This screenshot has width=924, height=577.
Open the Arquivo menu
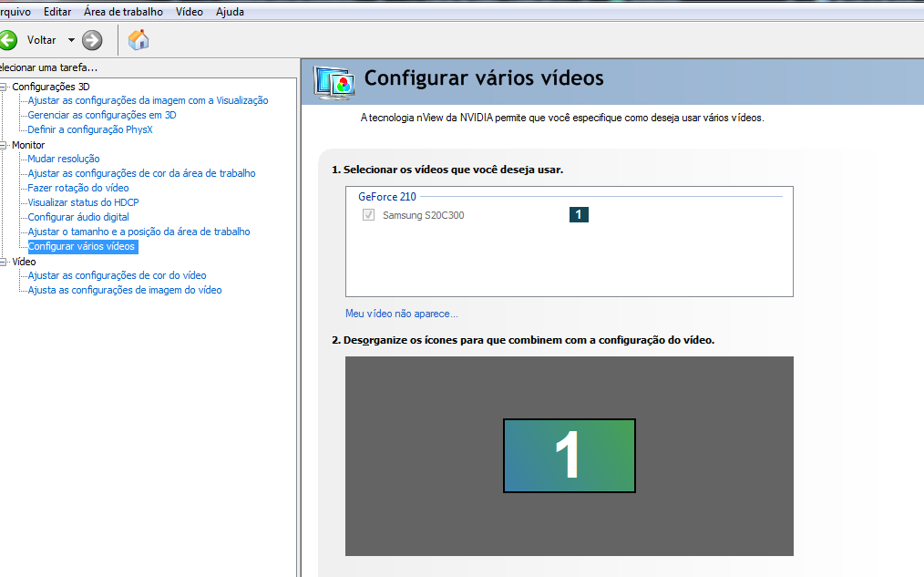coord(15,12)
